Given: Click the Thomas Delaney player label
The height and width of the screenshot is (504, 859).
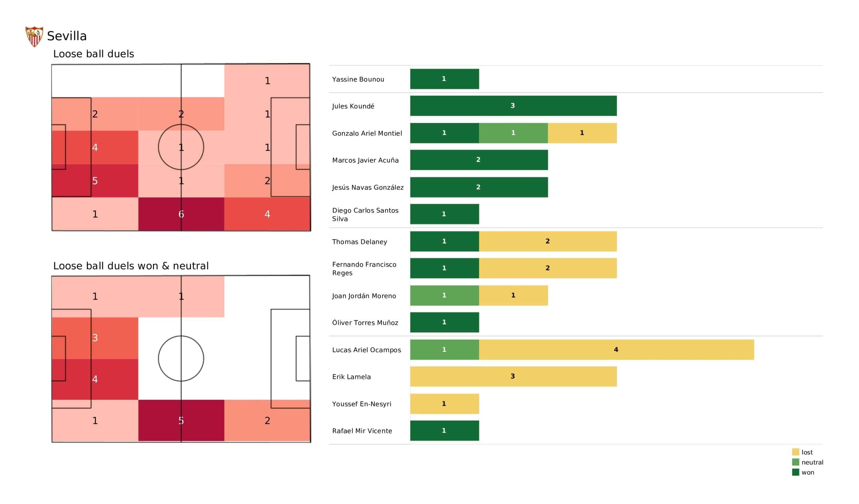Looking at the screenshot, I should pos(359,242).
